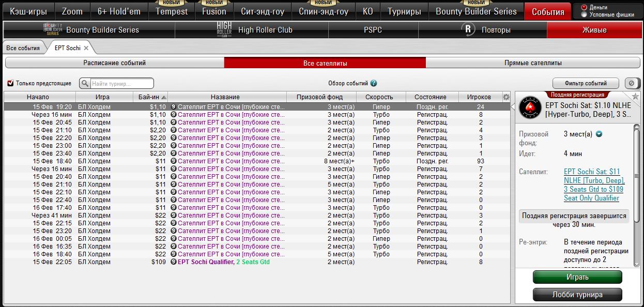Close the EPT Sochi tab
Screen dimensions: 644x307
(x=86, y=48)
